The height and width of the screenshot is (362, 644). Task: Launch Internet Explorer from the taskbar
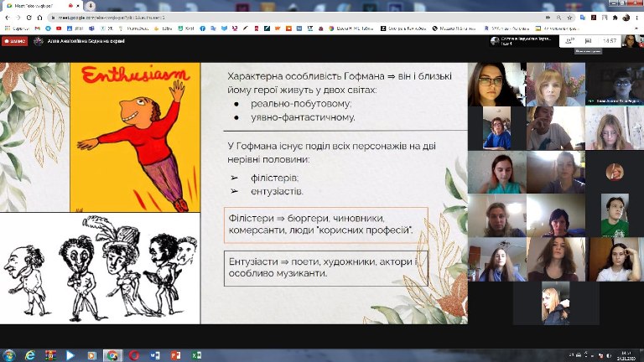point(29,355)
